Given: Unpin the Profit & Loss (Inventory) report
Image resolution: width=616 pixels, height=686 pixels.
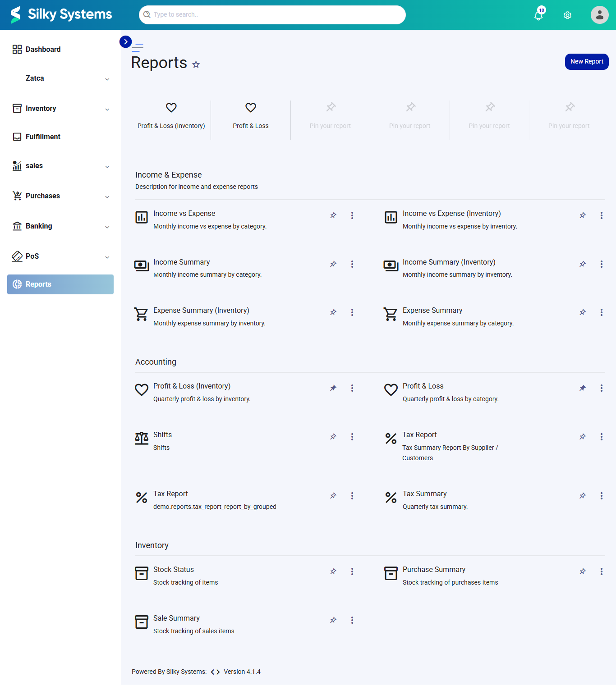Looking at the screenshot, I should 333,388.
